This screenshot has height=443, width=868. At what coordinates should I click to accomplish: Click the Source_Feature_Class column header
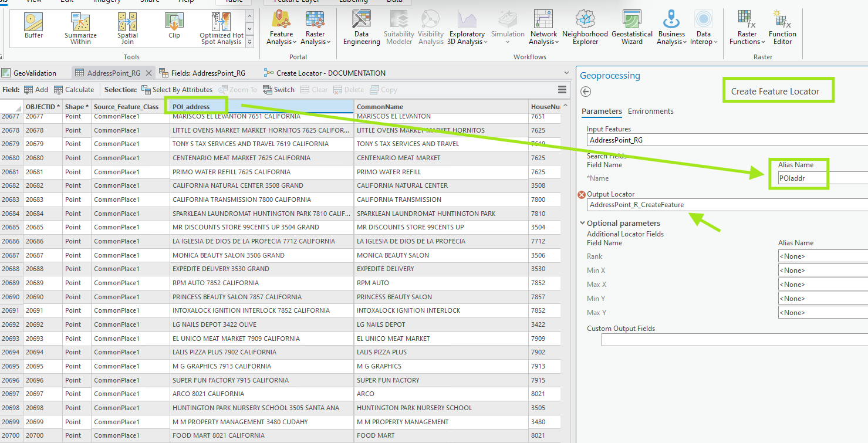[130, 107]
